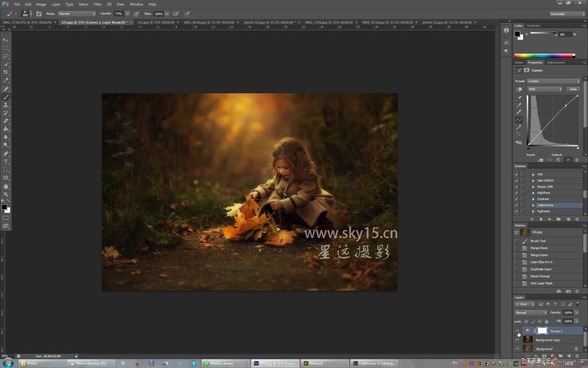The height and width of the screenshot is (368, 588).
Task: Click the Windows Start button
Action: [8, 363]
